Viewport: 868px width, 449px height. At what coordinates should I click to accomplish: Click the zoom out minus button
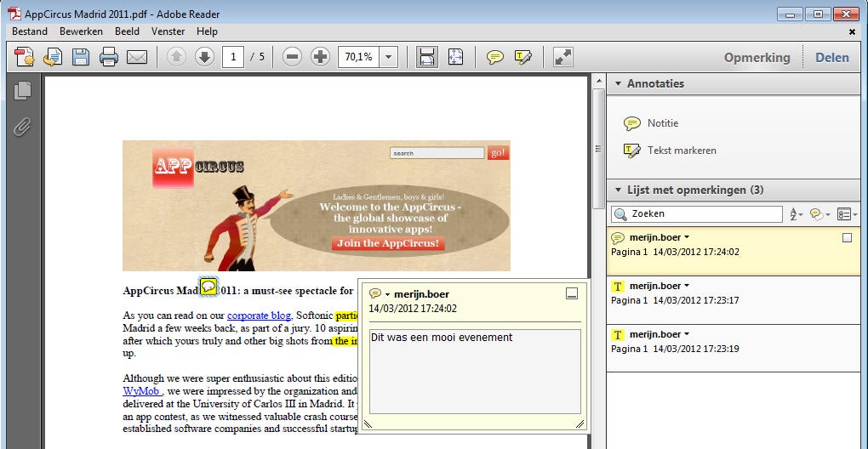(x=292, y=57)
